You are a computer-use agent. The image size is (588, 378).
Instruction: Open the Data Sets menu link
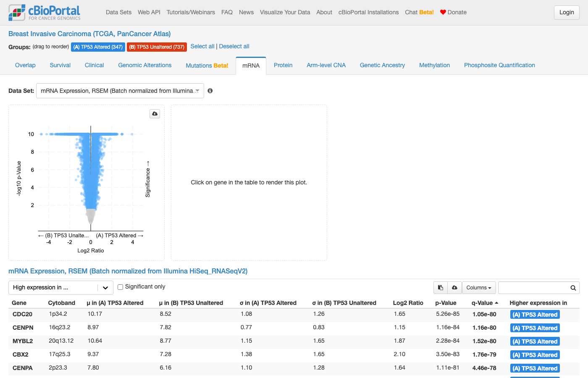click(x=118, y=12)
